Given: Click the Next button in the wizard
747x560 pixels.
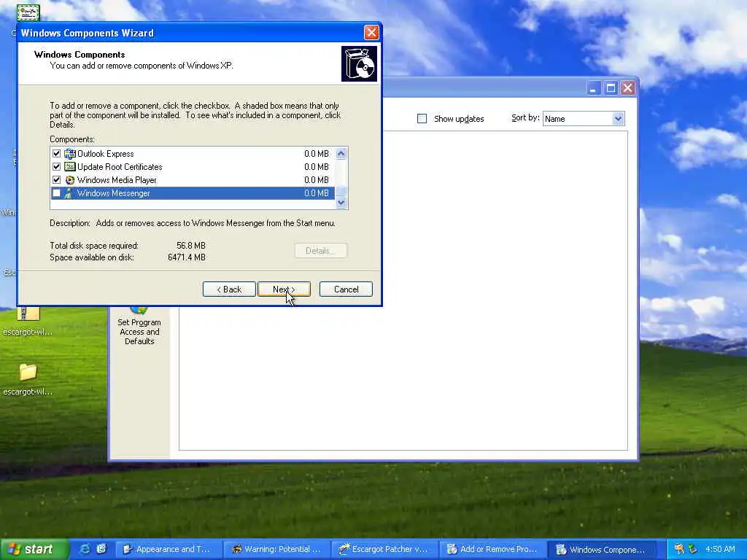Looking at the screenshot, I should [284, 289].
